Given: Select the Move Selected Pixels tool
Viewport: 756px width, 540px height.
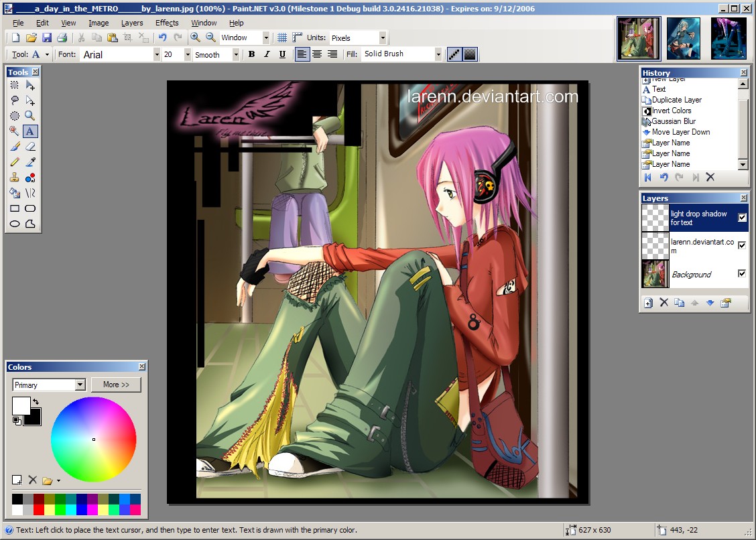Looking at the screenshot, I should [30, 85].
